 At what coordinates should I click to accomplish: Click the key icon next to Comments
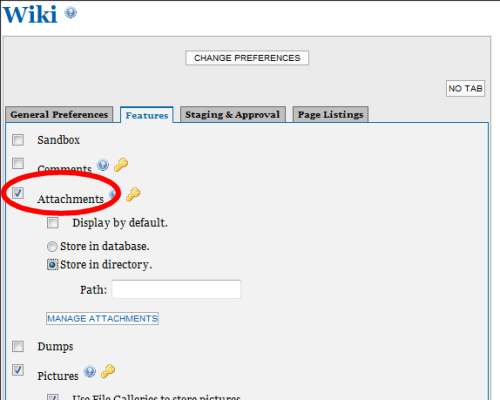(x=121, y=164)
